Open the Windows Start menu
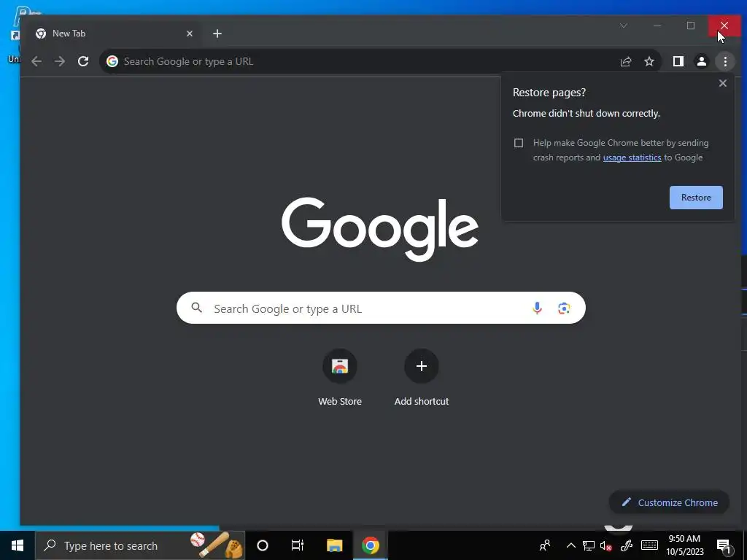This screenshot has width=747, height=560. point(18,545)
